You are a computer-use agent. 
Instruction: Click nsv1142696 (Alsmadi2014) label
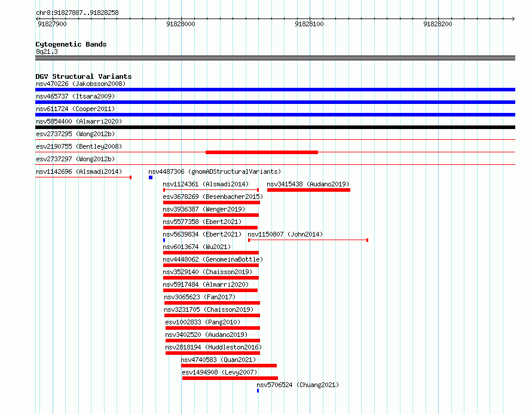click(79, 171)
